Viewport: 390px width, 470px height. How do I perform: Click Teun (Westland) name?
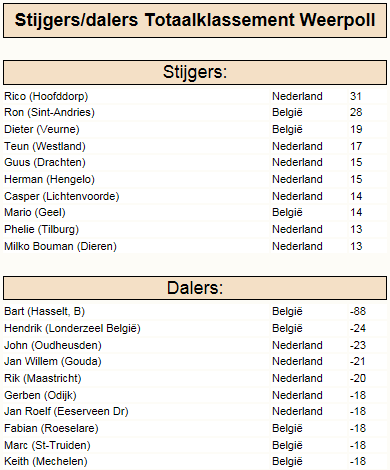pyautogui.click(x=45, y=146)
